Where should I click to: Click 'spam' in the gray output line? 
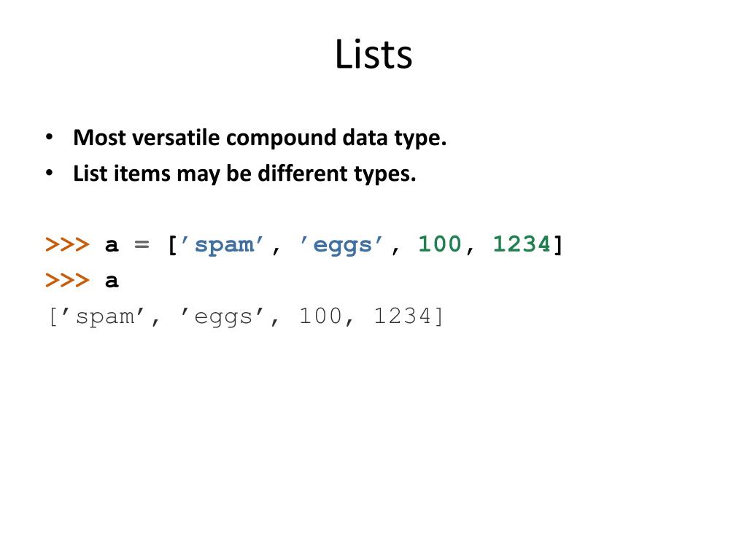[x=104, y=316]
